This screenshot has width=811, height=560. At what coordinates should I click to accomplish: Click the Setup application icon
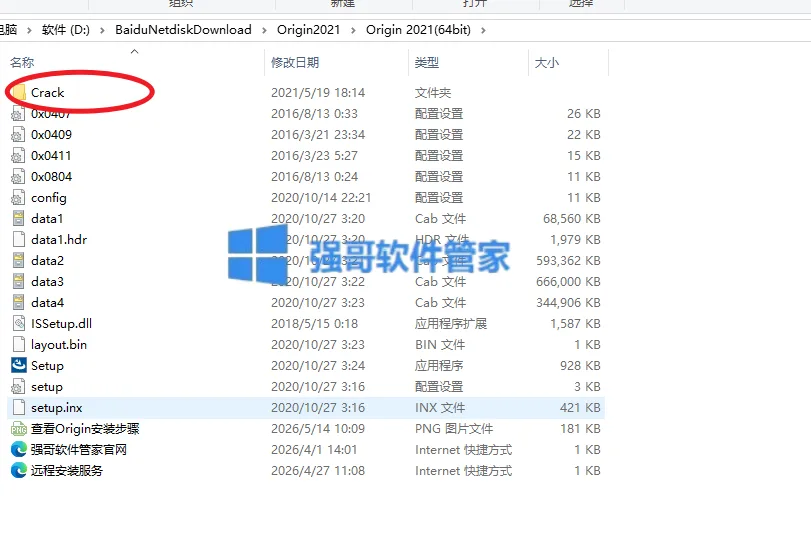click(19, 366)
